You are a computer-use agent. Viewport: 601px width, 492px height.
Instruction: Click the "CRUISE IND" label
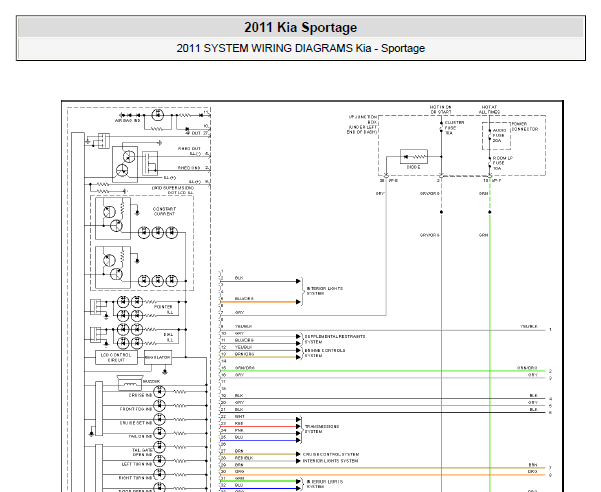(140, 395)
